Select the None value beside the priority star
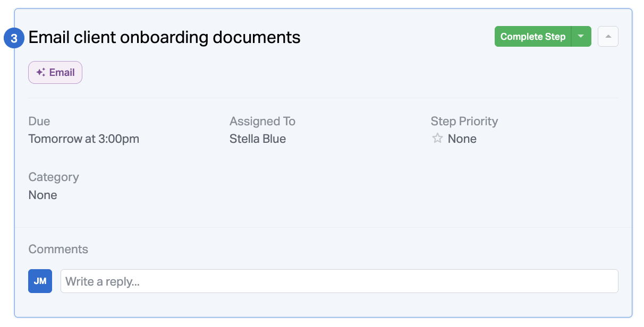This screenshot has height=327, width=644. coord(462,139)
